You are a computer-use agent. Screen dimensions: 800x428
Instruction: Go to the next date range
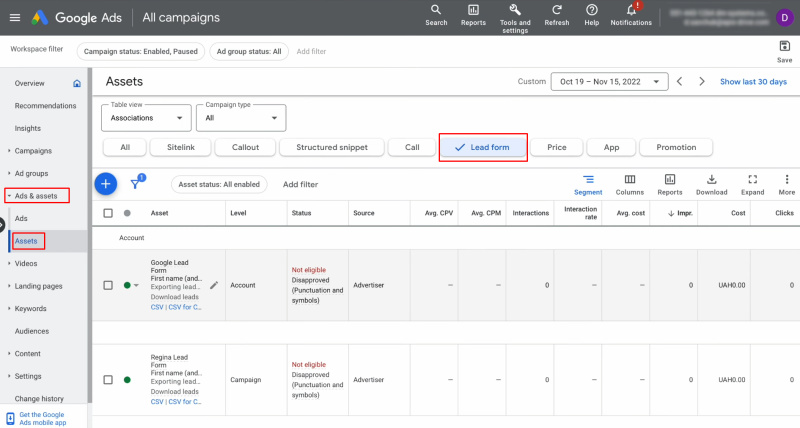point(702,81)
